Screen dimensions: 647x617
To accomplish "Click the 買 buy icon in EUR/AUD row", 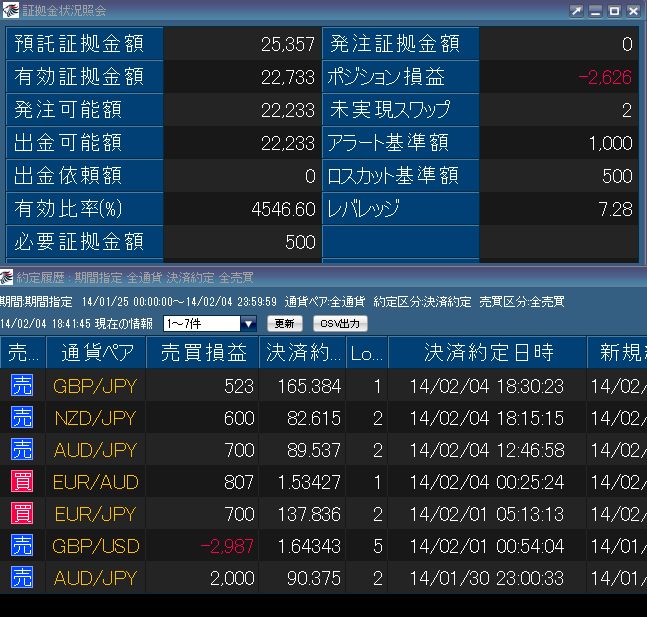I will coord(22,481).
